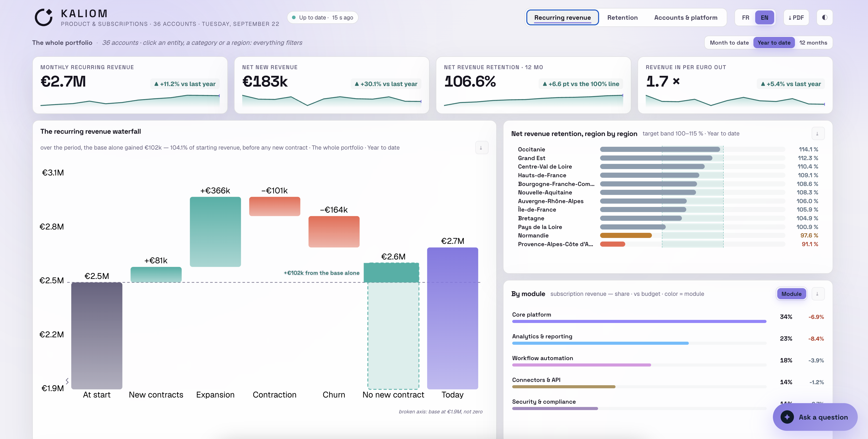Filter by Analytics & reporting module
The height and width of the screenshot is (439, 868).
pos(668,339)
